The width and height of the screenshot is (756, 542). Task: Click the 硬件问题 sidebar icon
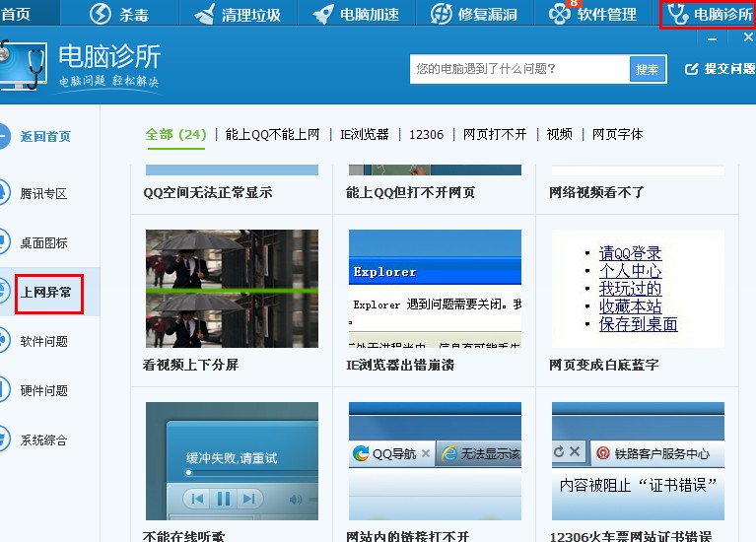pyautogui.click(x=4, y=389)
